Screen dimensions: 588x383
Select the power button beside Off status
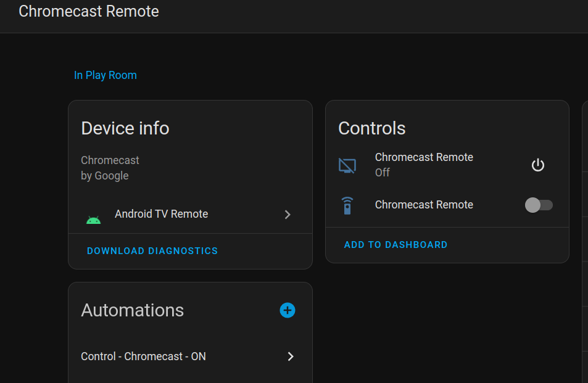[537, 165]
